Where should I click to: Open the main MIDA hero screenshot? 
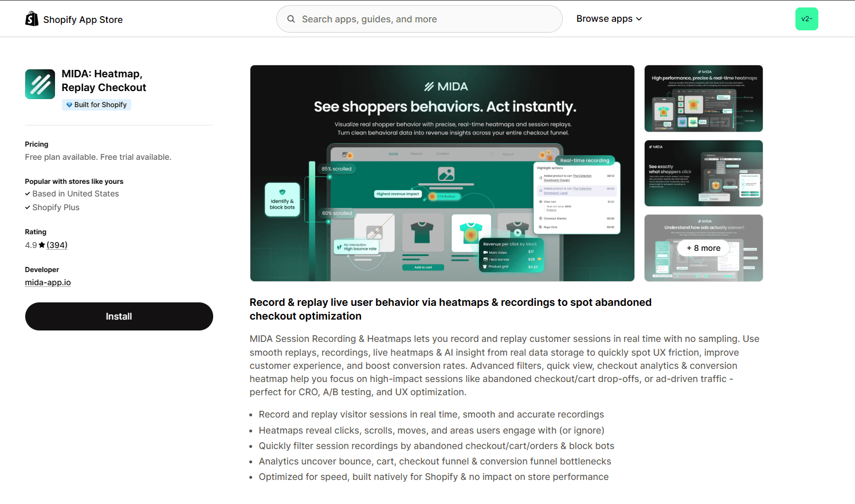pos(442,173)
